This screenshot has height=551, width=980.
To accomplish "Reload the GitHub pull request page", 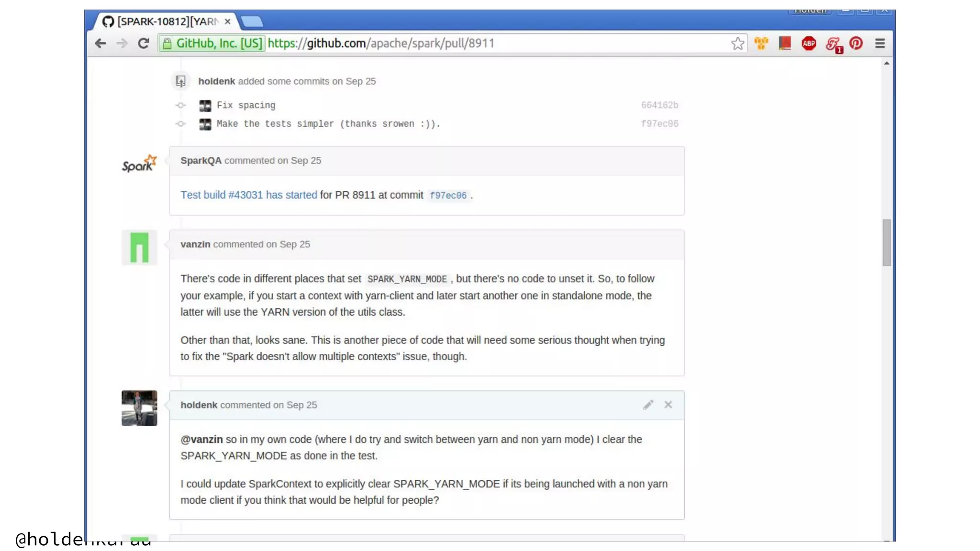I will pyautogui.click(x=143, y=44).
